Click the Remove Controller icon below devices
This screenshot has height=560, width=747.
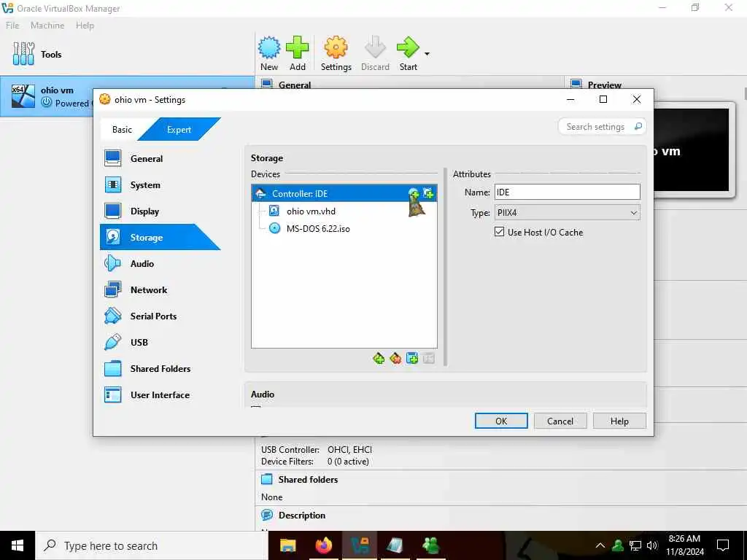click(x=395, y=359)
